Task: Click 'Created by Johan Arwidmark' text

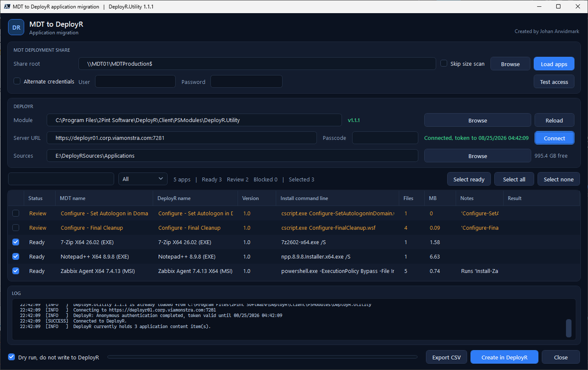Action: tap(547, 31)
